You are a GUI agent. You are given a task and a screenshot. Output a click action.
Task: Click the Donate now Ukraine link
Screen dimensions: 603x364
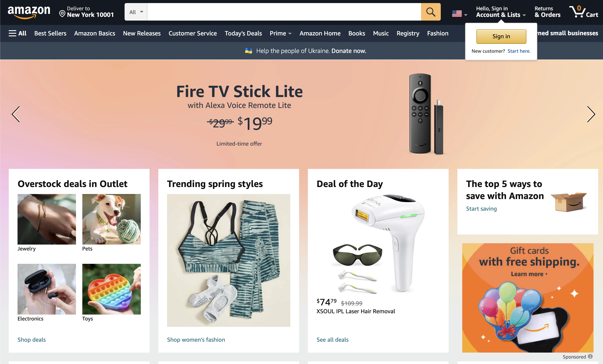349,51
